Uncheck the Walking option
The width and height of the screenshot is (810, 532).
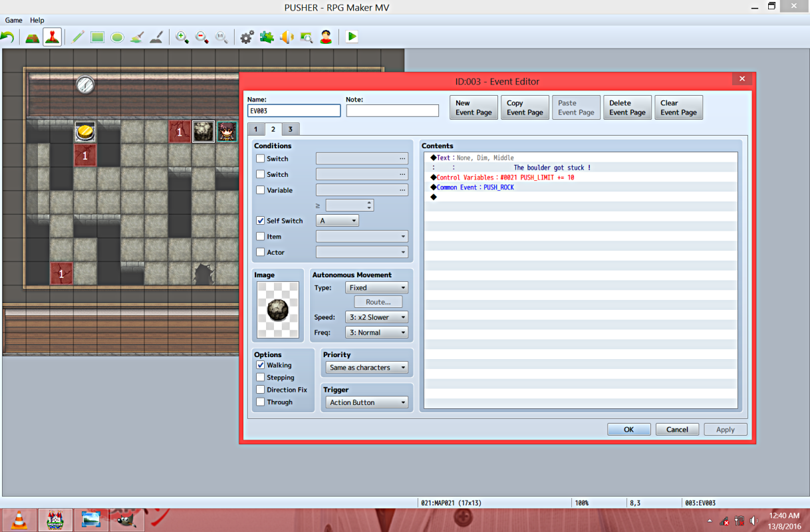pyautogui.click(x=261, y=365)
